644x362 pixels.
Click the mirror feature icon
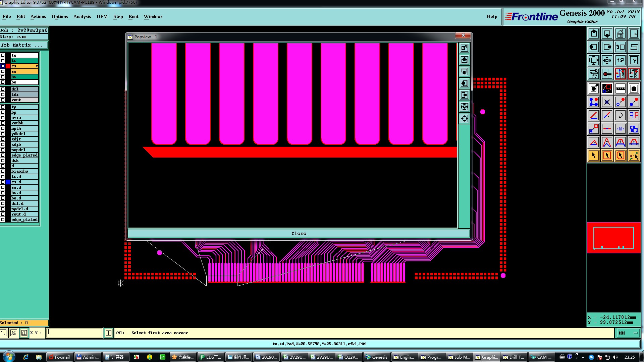[x=634, y=115]
